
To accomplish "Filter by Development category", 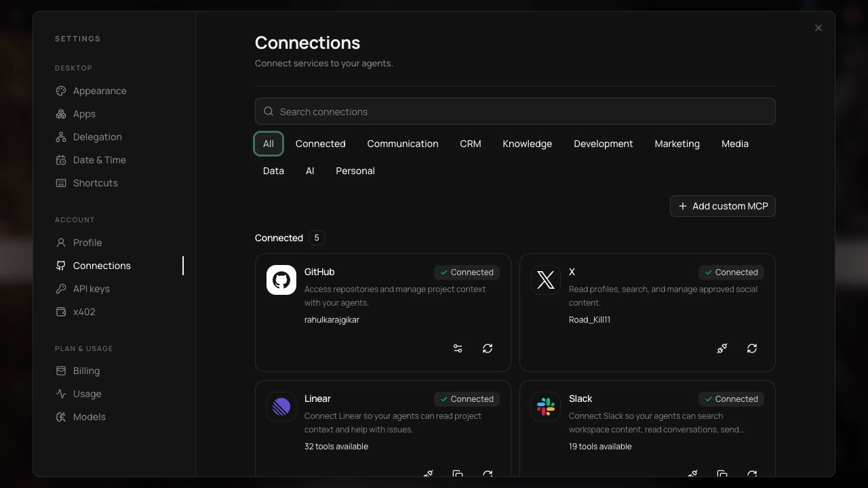I will 604,144.
